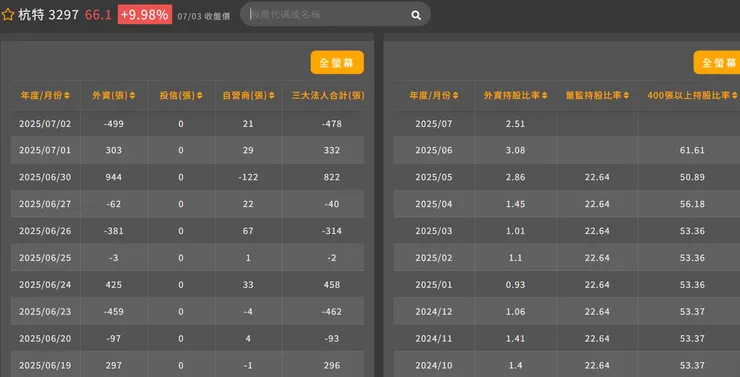Sort left table by 年度/月份 column

click(x=45, y=96)
